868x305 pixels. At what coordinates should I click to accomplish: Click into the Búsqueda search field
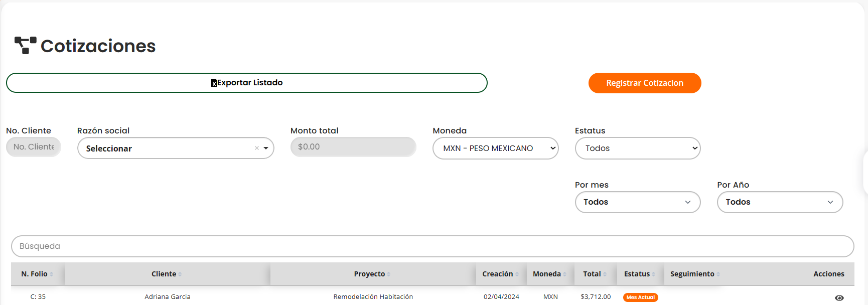tap(432, 246)
